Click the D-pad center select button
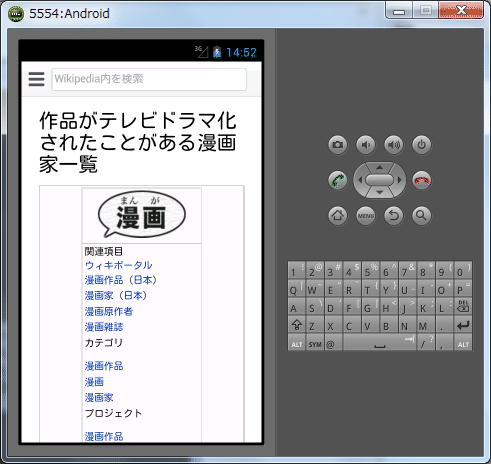491x464 pixels. tap(380, 180)
